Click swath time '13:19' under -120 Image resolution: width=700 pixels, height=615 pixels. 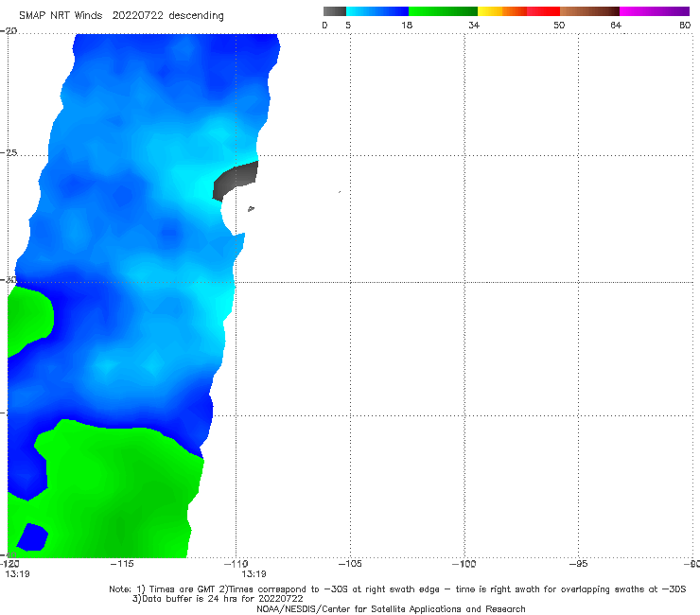pos(17,574)
